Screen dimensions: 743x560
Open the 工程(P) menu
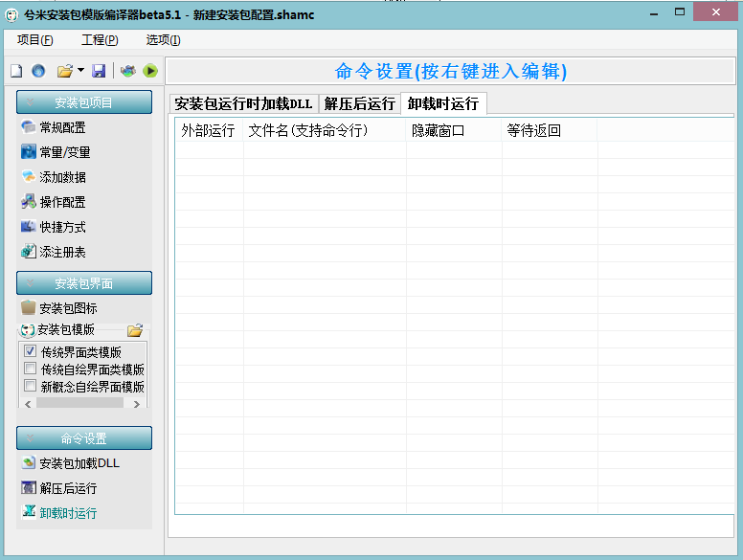(x=100, y=39)
